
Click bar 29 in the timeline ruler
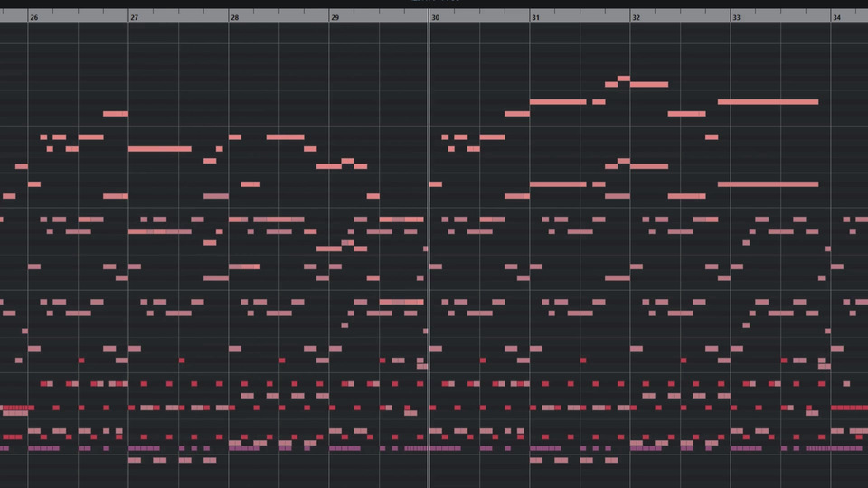(335, 18)
